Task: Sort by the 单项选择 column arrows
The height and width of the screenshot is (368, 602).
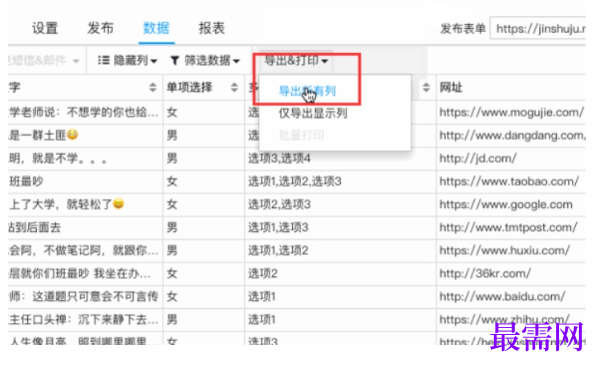Action: pyautogui.click(x=234, y=87)
